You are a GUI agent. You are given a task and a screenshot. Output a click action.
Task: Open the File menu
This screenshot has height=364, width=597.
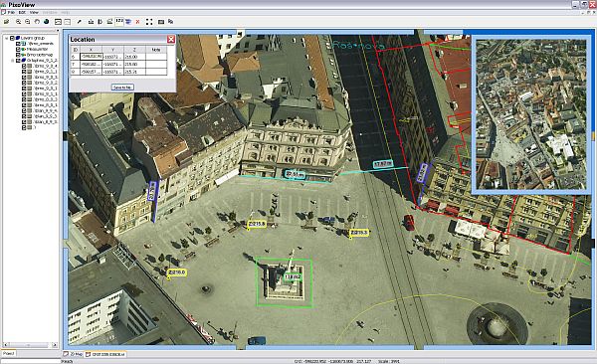click(x=11, y=13)
